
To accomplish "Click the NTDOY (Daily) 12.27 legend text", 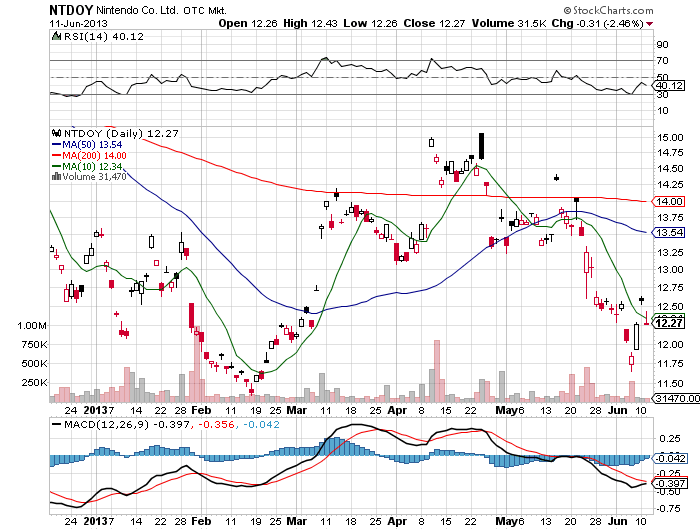I will tap(121, 134).
